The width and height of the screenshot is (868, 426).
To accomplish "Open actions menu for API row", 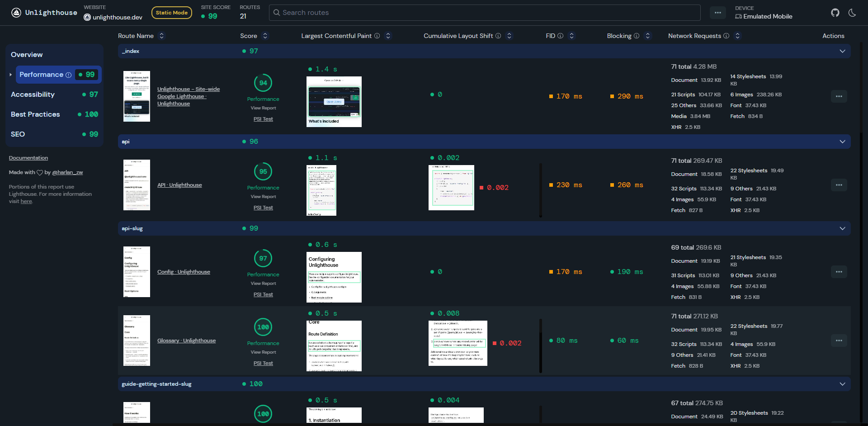I will click(839, 185).
